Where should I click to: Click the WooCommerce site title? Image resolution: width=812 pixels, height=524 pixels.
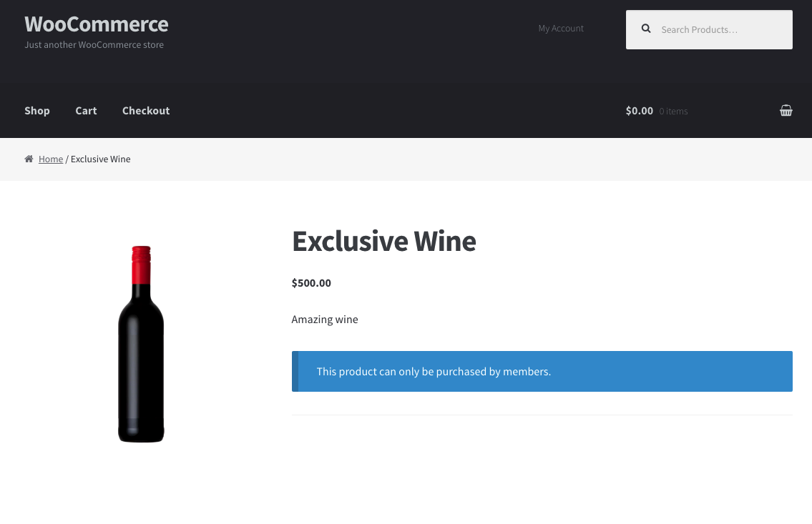point(96,24)
